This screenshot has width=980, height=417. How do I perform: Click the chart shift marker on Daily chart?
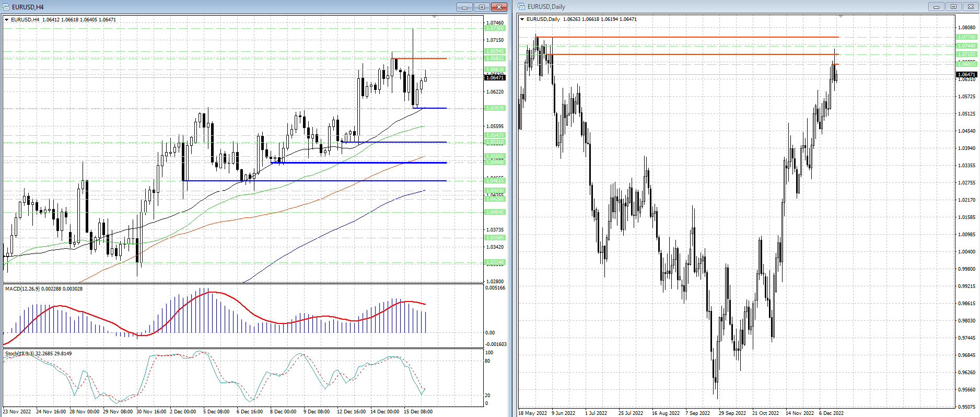840,17
